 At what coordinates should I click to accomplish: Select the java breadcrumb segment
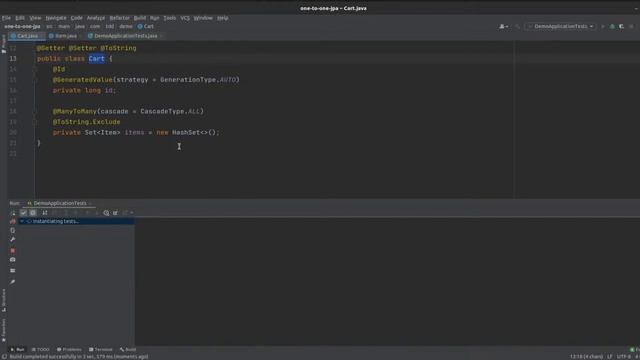(80, 27)
